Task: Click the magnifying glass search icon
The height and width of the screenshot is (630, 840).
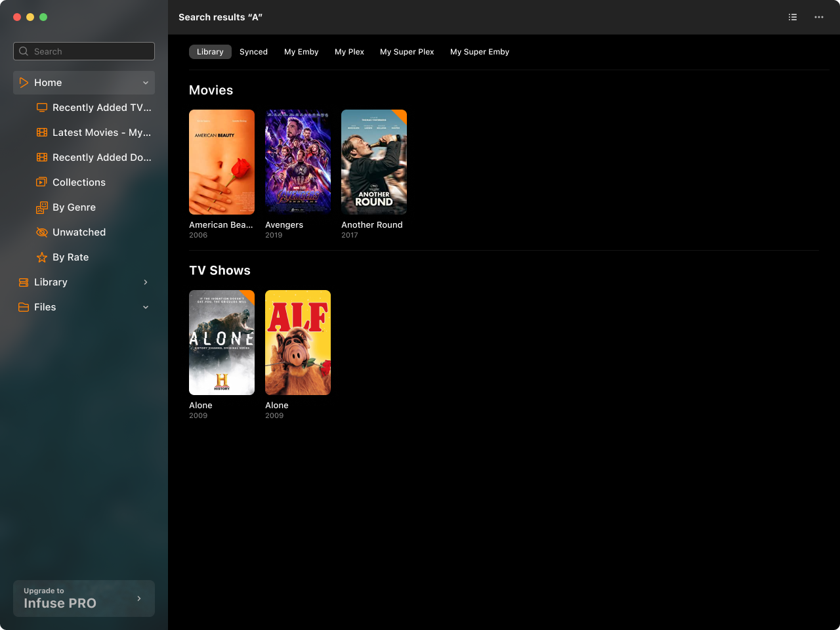Action: [24, 51]
